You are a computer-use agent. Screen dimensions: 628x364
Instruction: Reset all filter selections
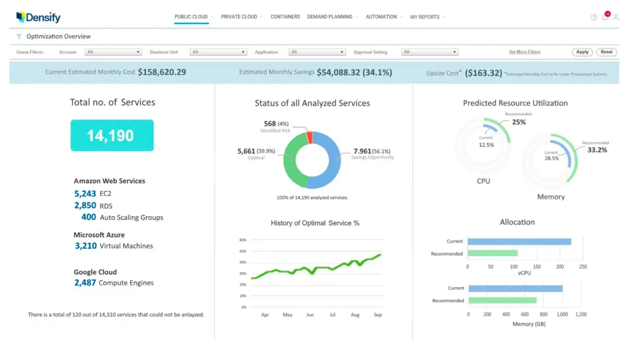pyautogui.click(x=607, y=52)
